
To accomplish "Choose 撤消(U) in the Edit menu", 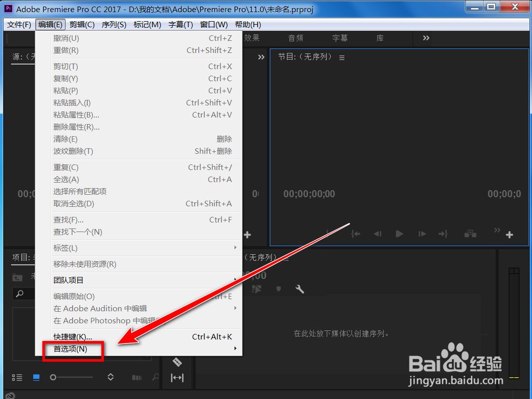I will tap(146, 38).
